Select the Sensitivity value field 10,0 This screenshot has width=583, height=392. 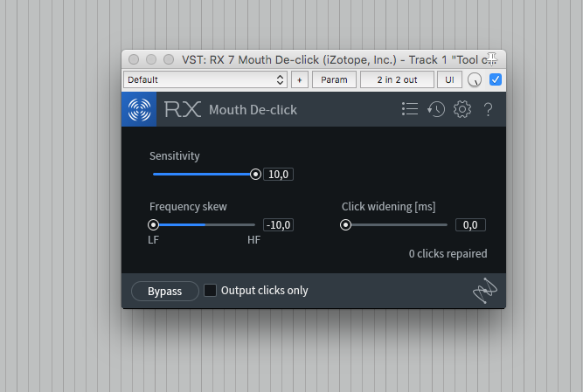[278, 174]
